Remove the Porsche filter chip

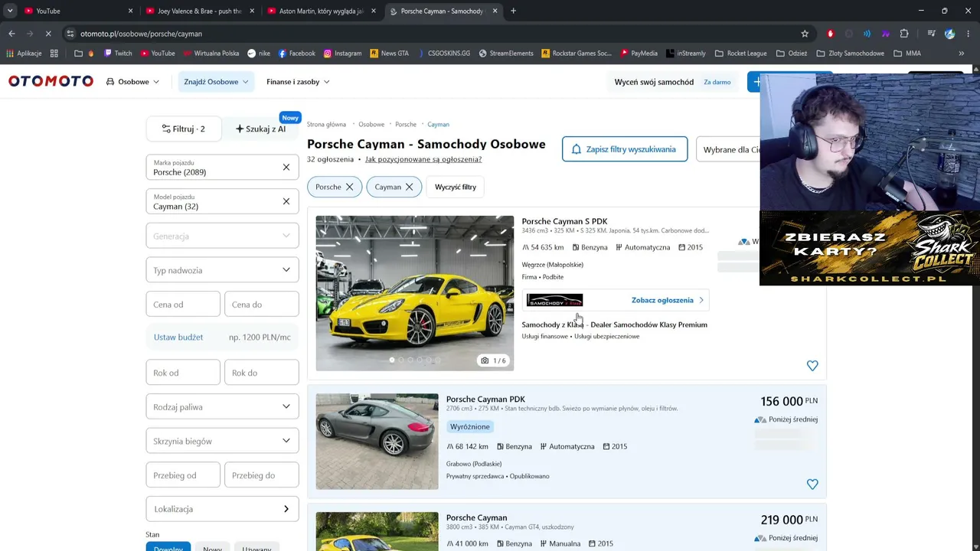tap(349, 187)
